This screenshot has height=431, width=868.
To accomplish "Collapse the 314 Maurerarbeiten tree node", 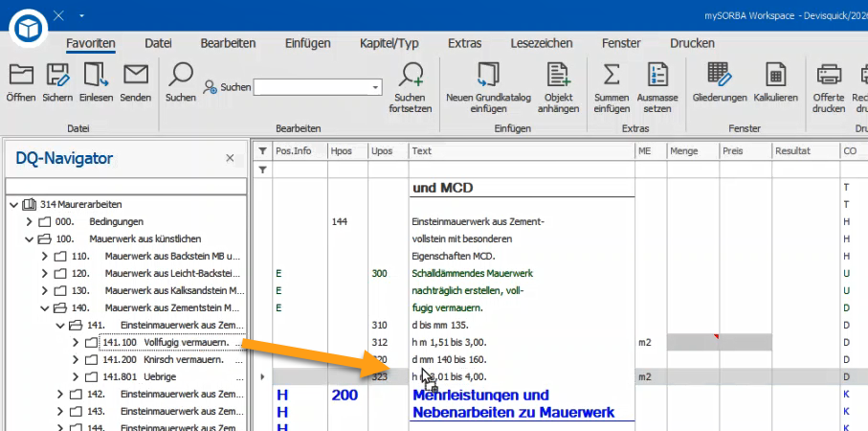I will (13, 204).
